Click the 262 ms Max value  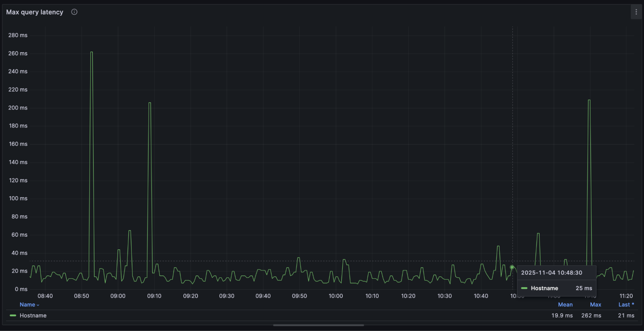pyautogui.click(x=591, y=316)
